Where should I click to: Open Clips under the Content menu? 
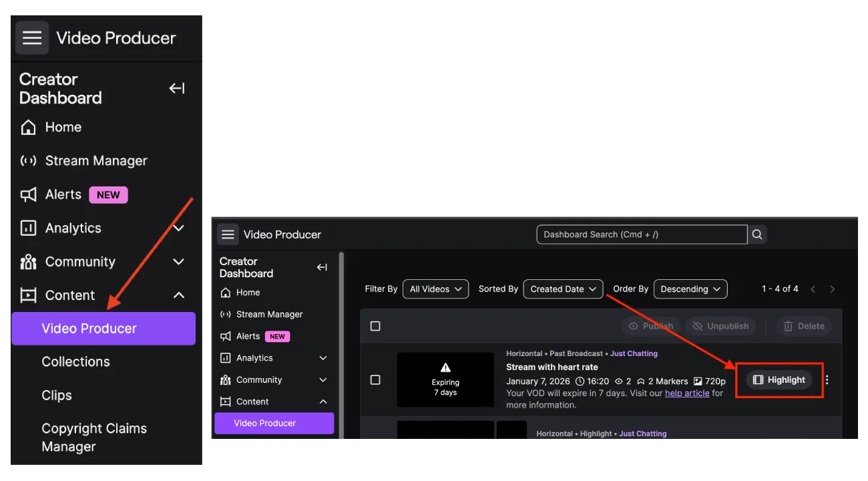pos(57,395)
